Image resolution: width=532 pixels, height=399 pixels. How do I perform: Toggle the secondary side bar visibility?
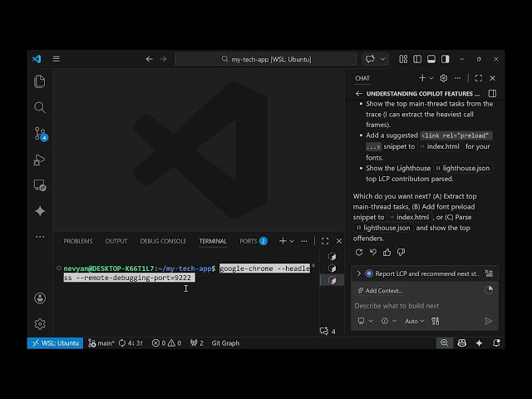point(446,59)
